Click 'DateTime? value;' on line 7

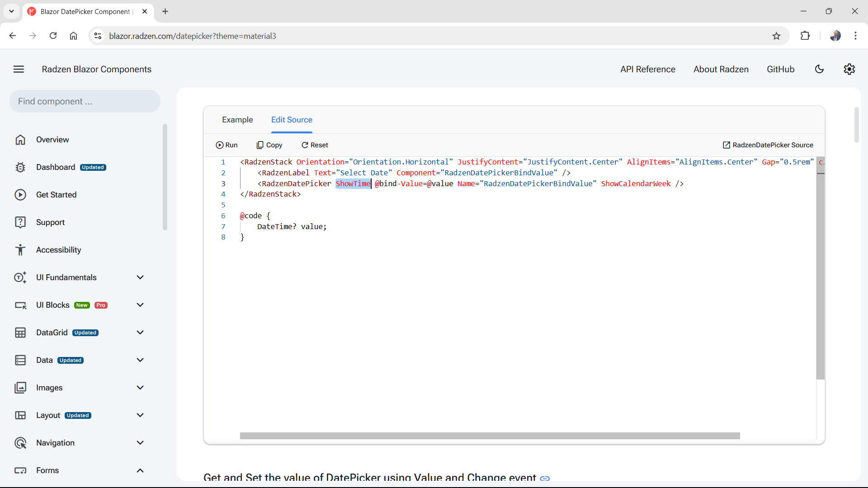(292, 226)
